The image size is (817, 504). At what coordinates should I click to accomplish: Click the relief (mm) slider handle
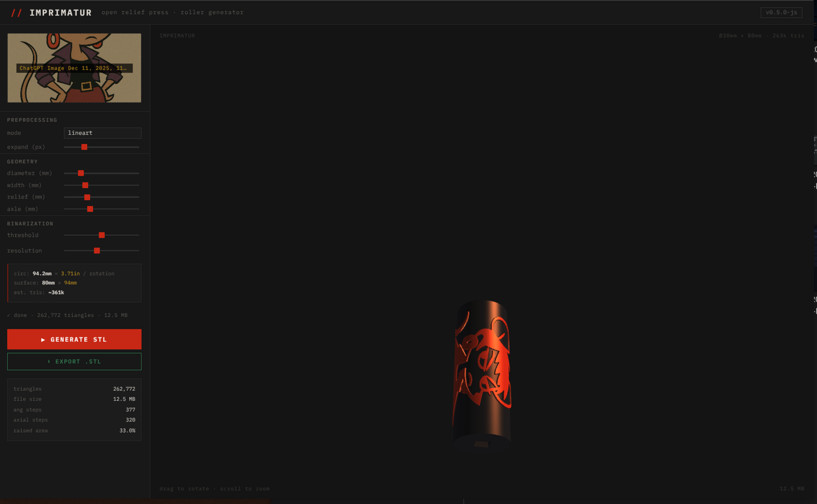pyautogui.click(x=87, y=197)
